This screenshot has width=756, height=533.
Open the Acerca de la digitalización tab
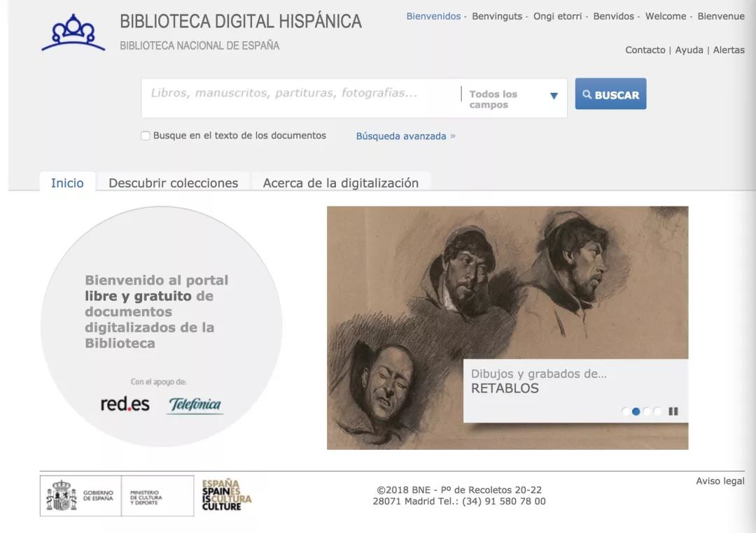pyautogui.click(x=341, y=183)
